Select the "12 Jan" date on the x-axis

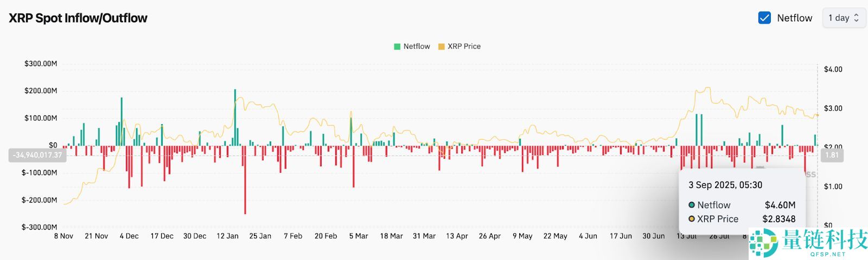coord(227,236)
